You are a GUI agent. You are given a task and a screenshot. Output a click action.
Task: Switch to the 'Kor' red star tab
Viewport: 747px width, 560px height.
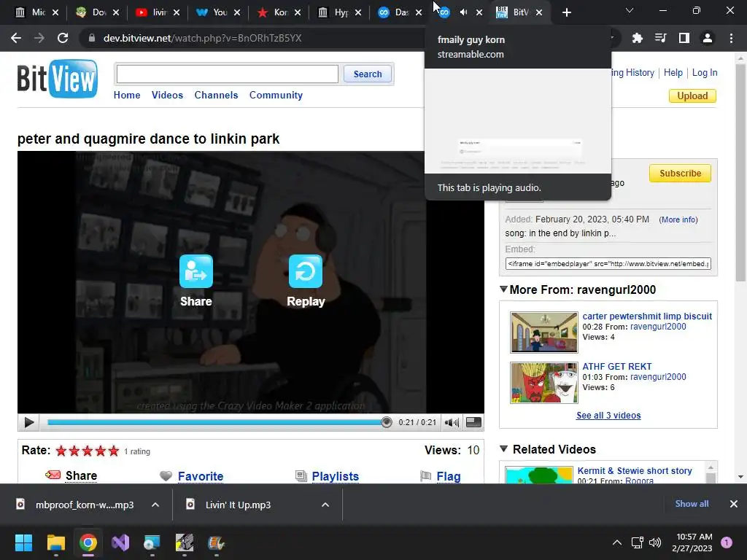coord(278,12)
